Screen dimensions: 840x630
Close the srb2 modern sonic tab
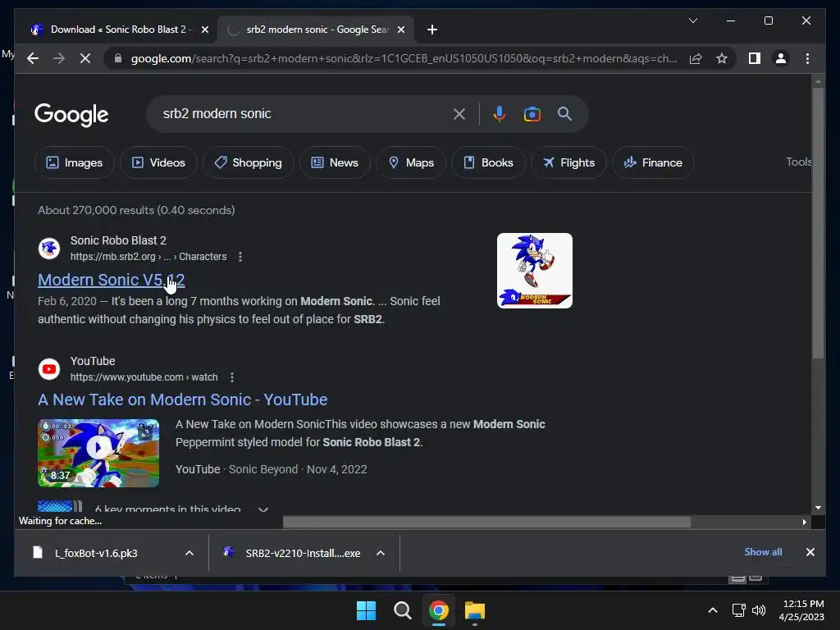coord(400,30)
